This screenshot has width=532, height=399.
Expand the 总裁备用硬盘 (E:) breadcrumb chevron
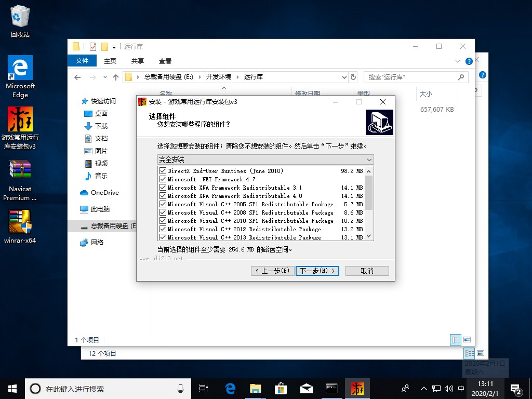[x=199, y=77]
